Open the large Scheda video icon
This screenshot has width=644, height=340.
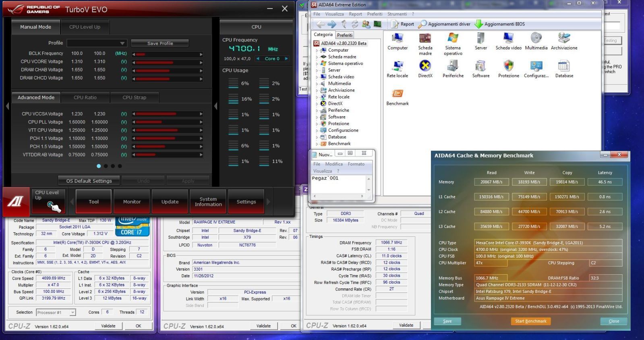[509, 42]
